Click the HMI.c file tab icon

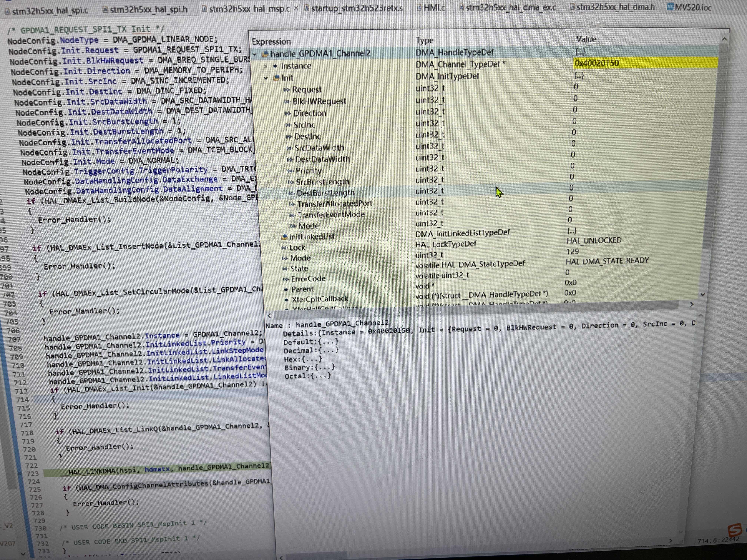419,7
